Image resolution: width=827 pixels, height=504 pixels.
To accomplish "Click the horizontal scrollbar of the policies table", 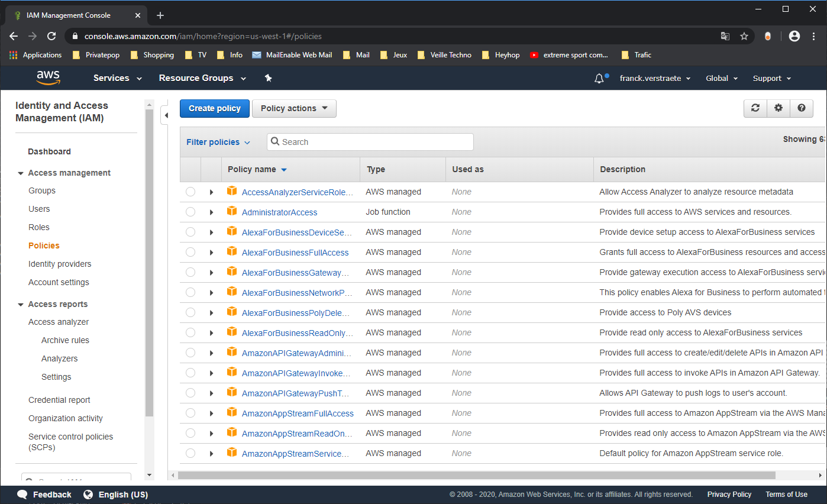I will (x=476, y=475).
